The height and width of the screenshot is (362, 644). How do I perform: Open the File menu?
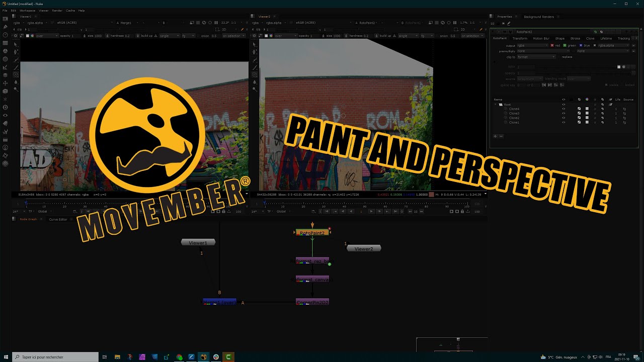(x=5, y=10)
